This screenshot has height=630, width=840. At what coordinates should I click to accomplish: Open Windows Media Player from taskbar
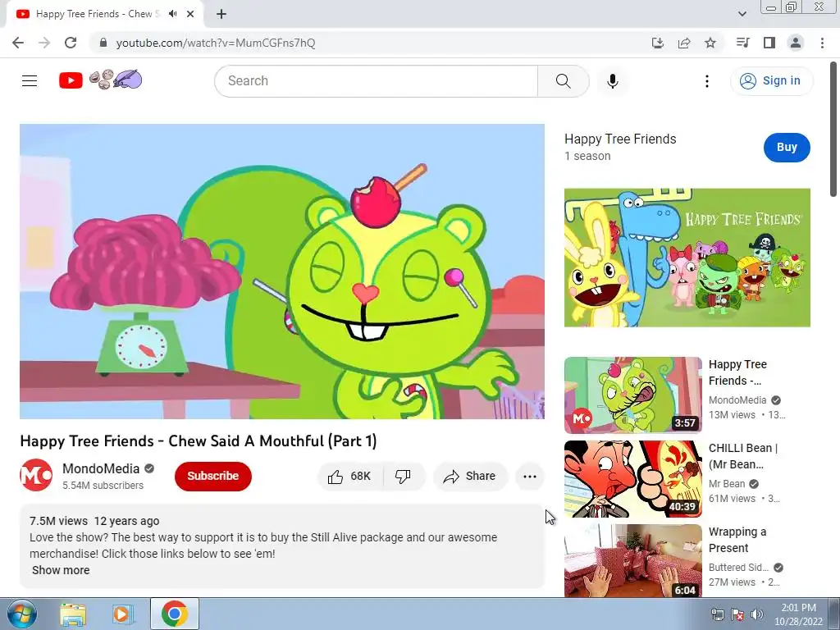pyautogui.click(x=123, y=614)
